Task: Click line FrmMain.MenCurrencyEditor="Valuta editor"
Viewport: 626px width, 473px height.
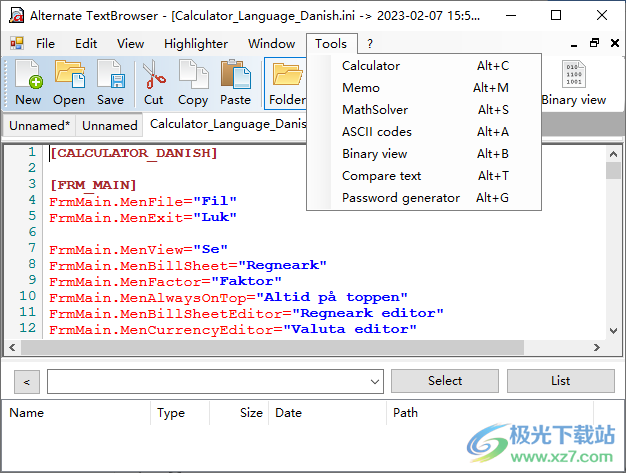Action: pos(233,329)
